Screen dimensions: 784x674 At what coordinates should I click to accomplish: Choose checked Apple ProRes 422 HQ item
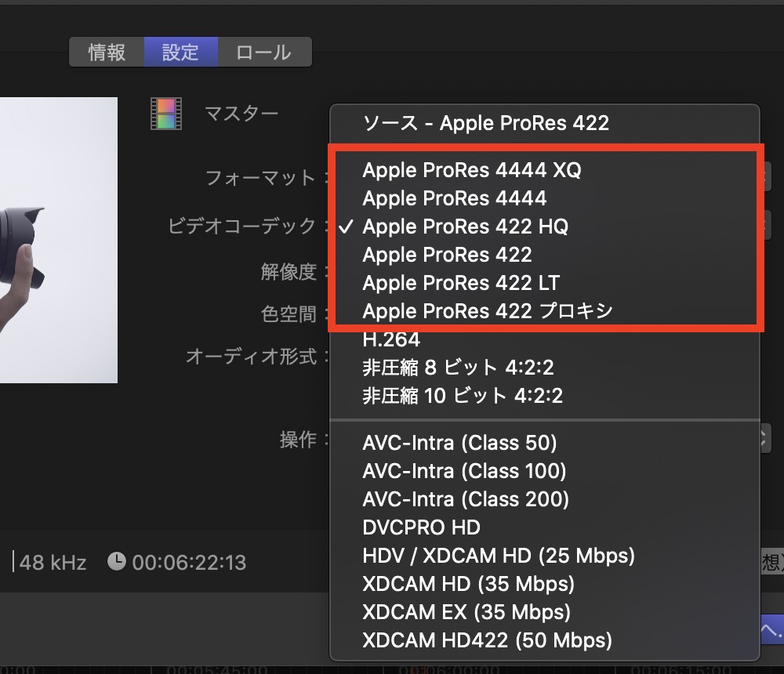[x=545, y=226]
